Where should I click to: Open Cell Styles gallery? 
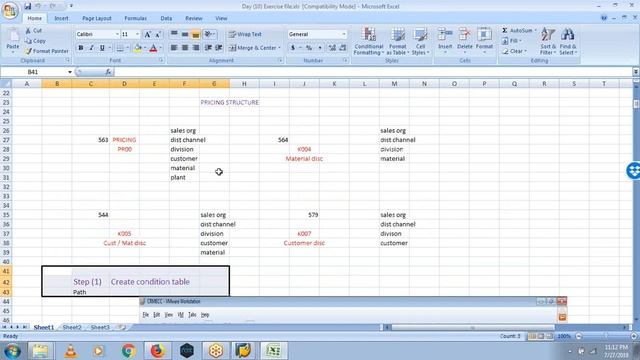click(x=420, y=41)
